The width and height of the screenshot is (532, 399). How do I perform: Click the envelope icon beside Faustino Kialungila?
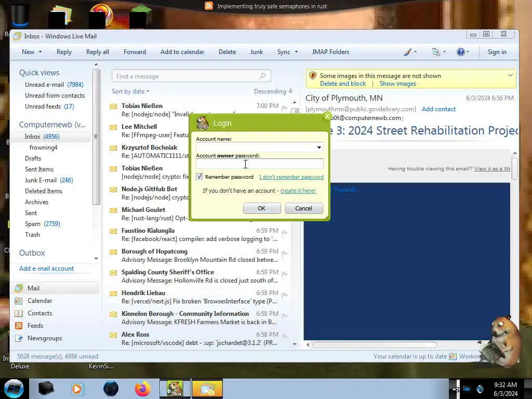(x=113, y=231)
